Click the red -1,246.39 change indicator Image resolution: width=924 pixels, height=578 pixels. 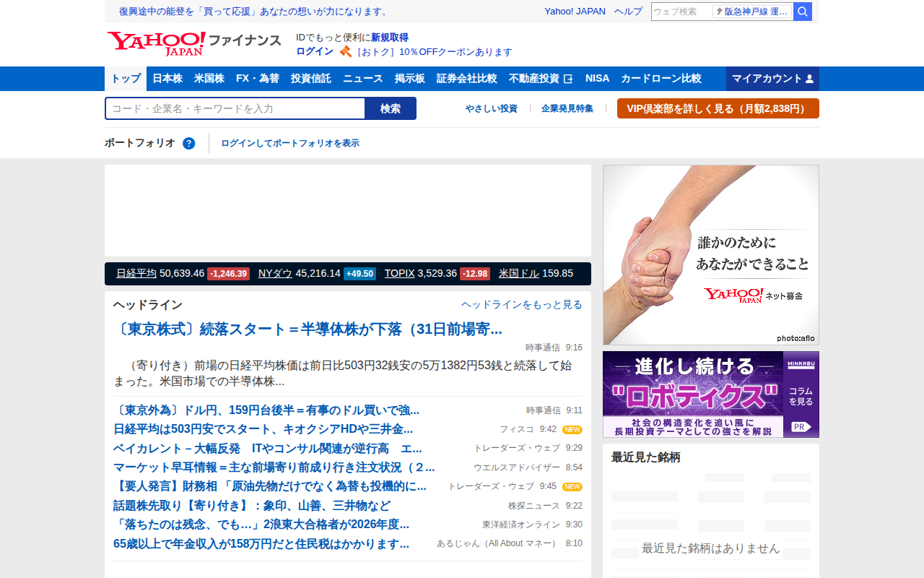228,273
